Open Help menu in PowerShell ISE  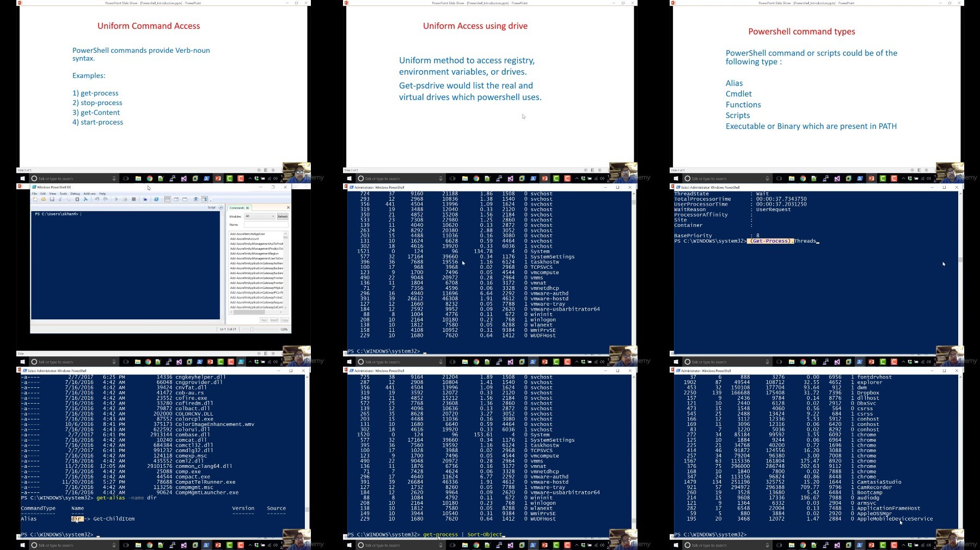[102, 193]
